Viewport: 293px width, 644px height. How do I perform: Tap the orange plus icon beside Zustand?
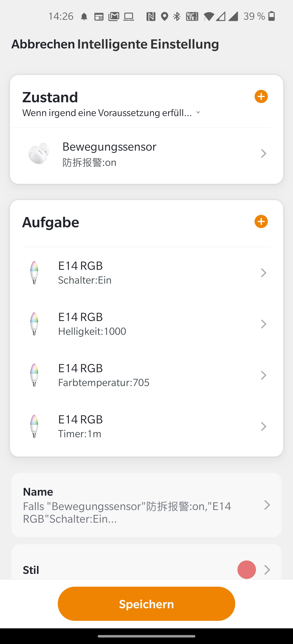pyautogui.click(x=261, y=97)
